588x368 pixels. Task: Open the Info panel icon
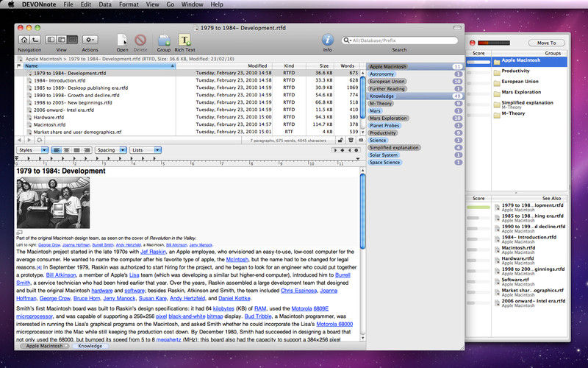point(327,40)
